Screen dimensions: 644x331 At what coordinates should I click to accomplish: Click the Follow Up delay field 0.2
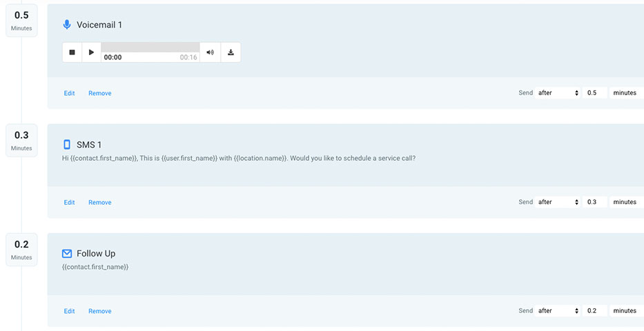click(x=595, y=310)
